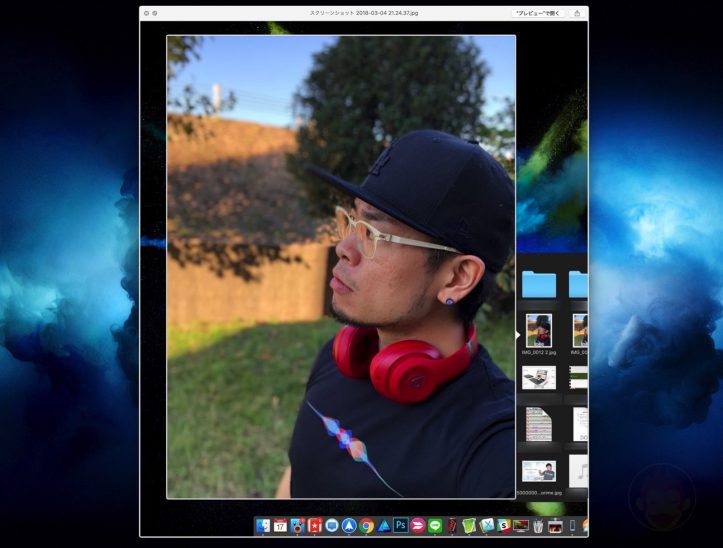Open presentation thumbnail with man pointing

click(539, 471)
